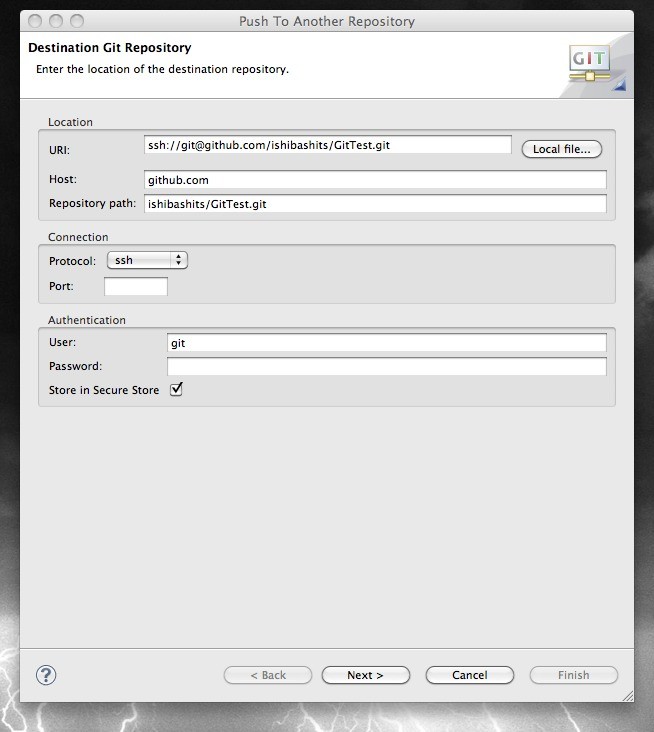Click the Cancel button
654x732 pixels.
pyautogui.click(x=470, y=675)
